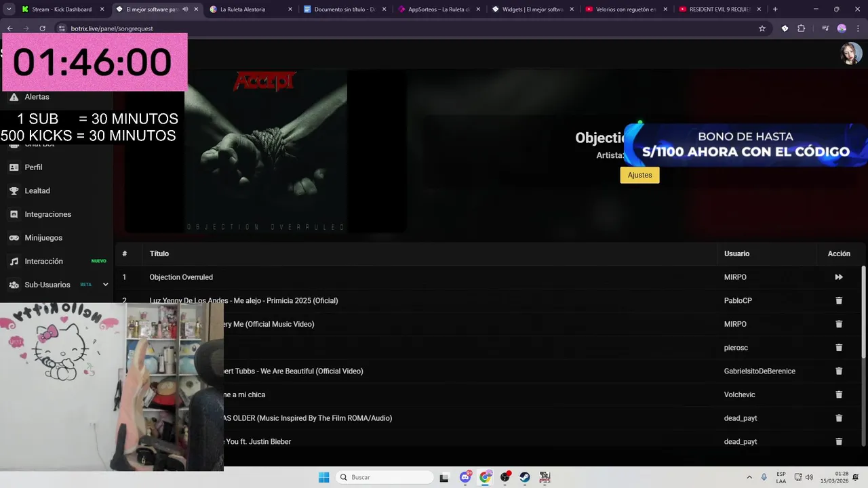
Task: Open the user avatar in top right
Action: [x=851, y=54]
